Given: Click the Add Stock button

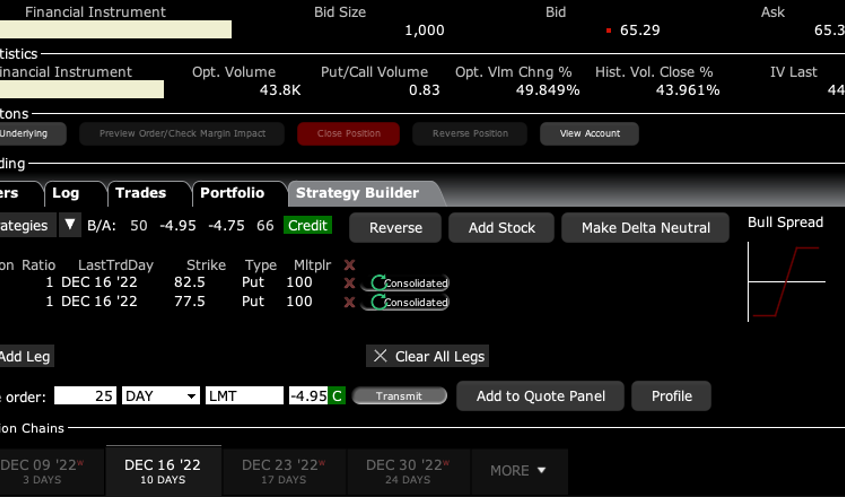Looking at the screenshot, I should pyautogui.click(x=502, y=228).
